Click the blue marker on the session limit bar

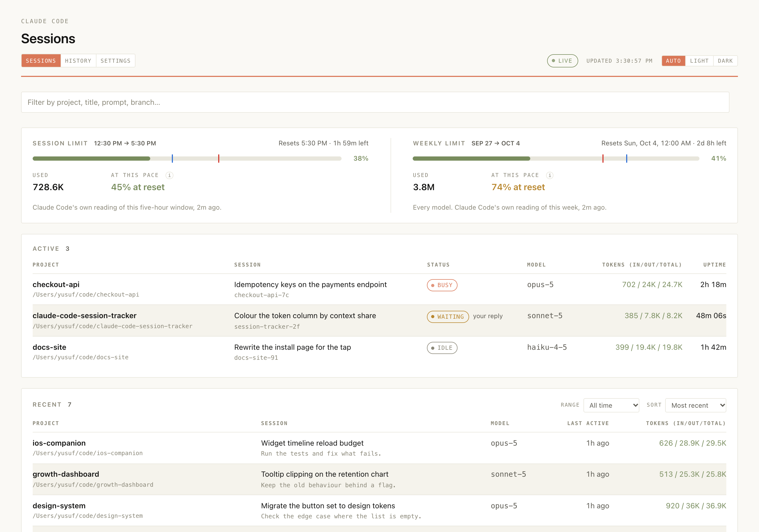click(x=172, y=159)
